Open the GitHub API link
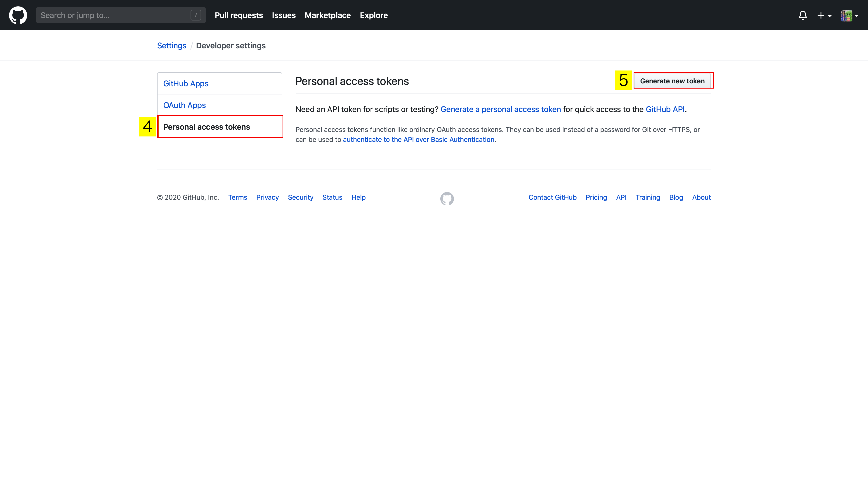The width and height of the screenshot is (868, 488). tap(665, 109)
